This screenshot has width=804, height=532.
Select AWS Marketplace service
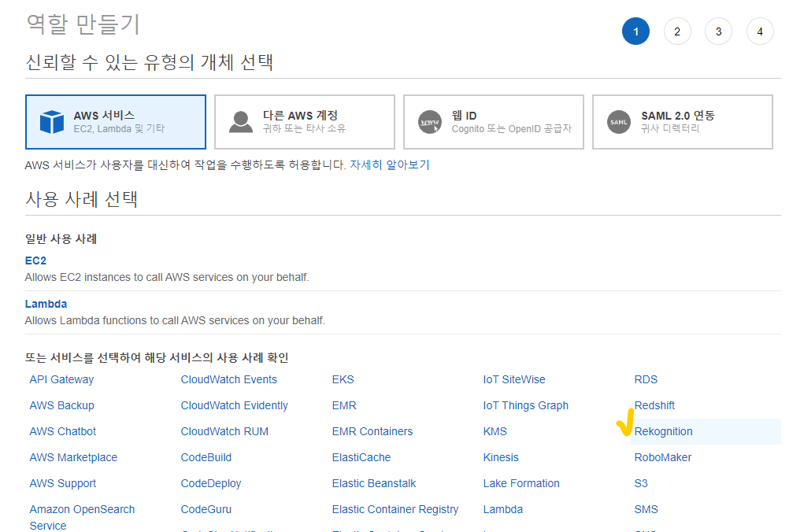(73, 457)
